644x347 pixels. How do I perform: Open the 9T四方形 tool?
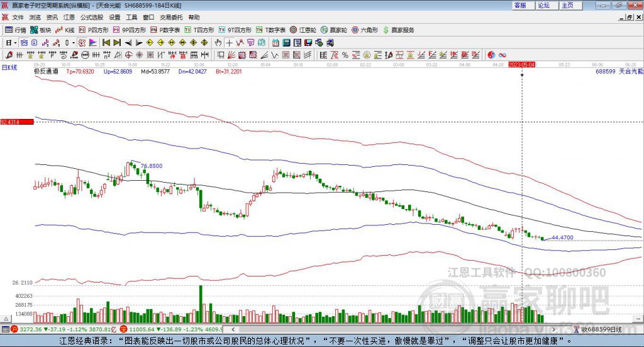235,30
